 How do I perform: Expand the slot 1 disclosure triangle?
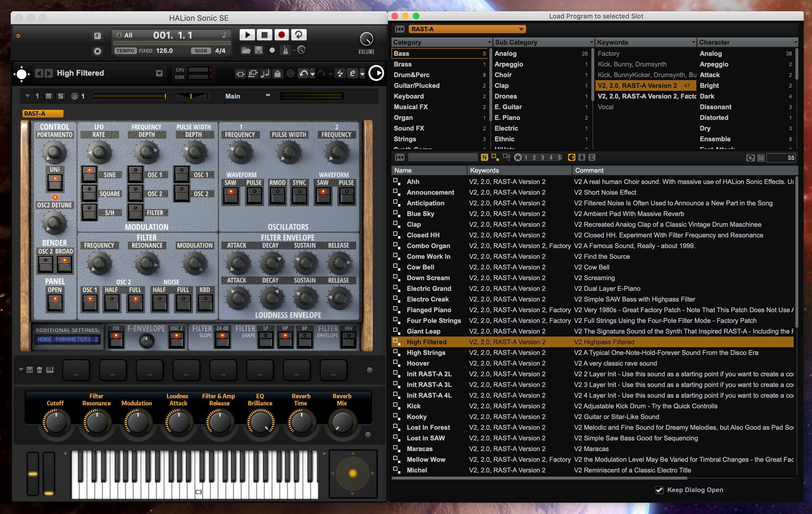point(28,96)
